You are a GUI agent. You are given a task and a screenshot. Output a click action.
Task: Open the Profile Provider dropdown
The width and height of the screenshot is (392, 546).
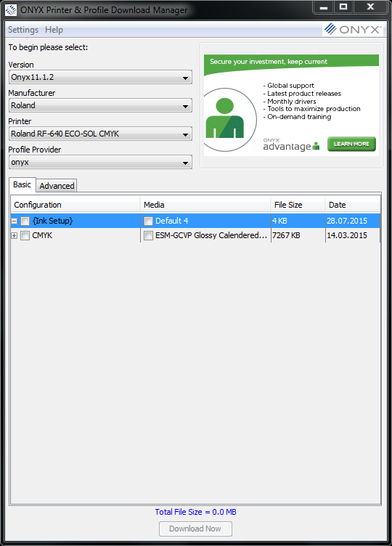click(100, 162)
